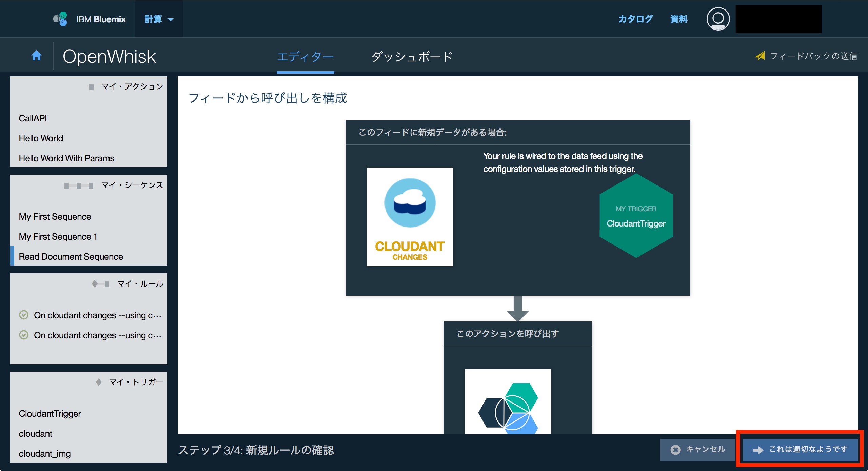This screenshot has width=868, height=471.
Task: Open the カタログ link
Action: coord(635,19)
